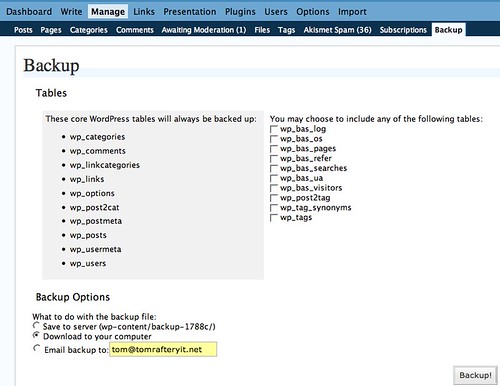View Awaiting Moderation (1) tab
The image size is (500, 386).
(x=204, y=30)
